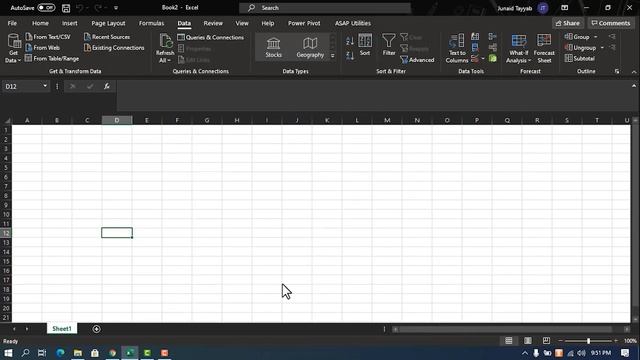Add a new sheet with plus icon
640x360 pixels.
(x=96, y=329)
